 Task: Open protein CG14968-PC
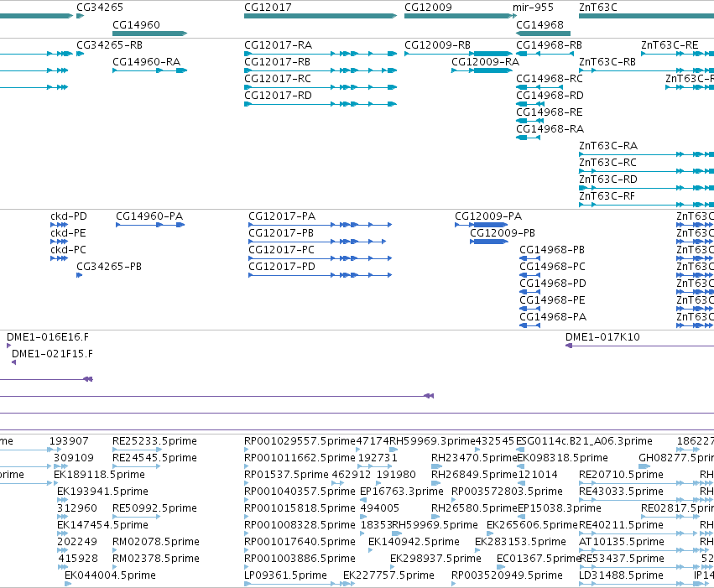552,267
